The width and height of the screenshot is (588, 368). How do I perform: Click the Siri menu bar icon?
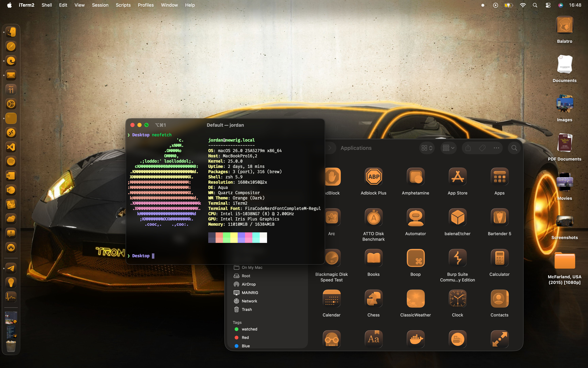pyautogui.click(x=561, y=5)
